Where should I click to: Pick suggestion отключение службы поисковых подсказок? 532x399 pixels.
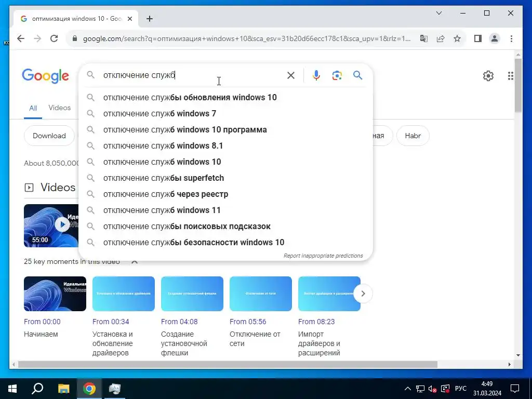225,227
